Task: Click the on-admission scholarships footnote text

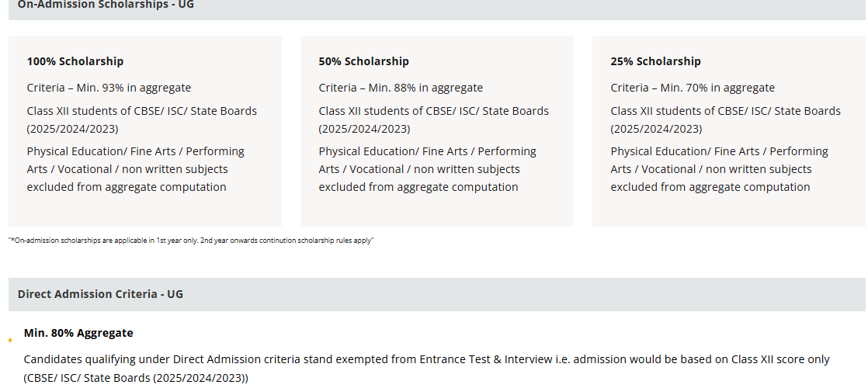Action: tap(191, 241)
